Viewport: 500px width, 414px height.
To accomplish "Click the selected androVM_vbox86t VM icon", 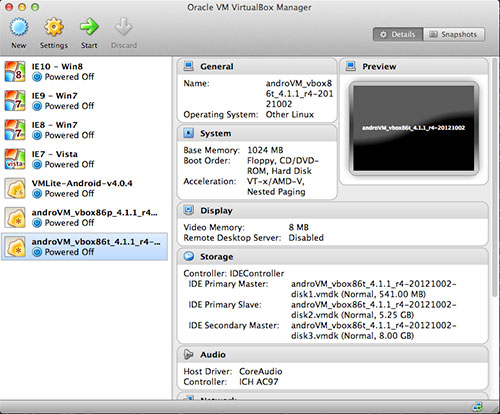I will coord(15,247).
